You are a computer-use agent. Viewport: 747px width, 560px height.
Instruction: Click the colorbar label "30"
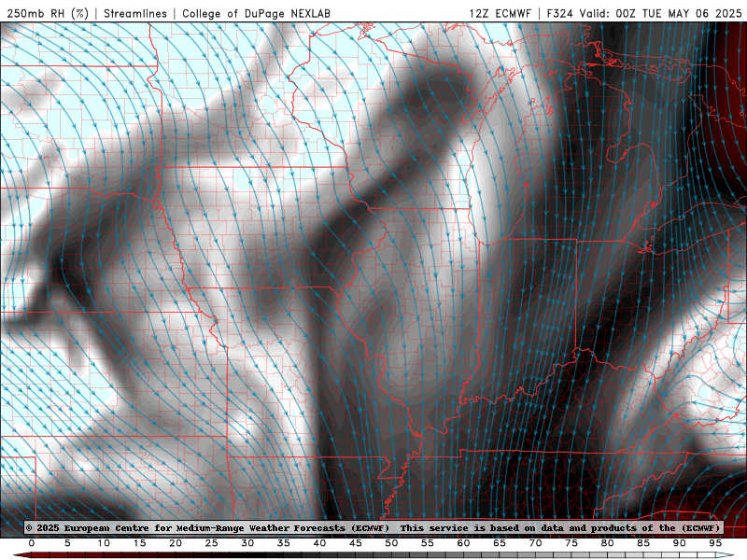(247, 543)
